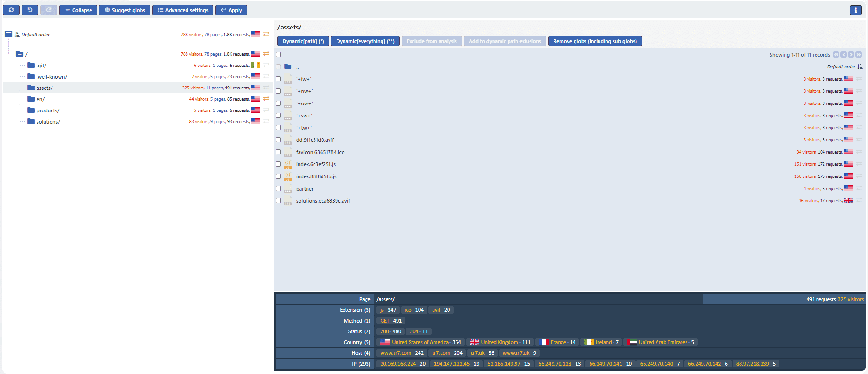The image size is (868, 374).
Task: Check the box for '+iw+'
Action: click(278, 79)
